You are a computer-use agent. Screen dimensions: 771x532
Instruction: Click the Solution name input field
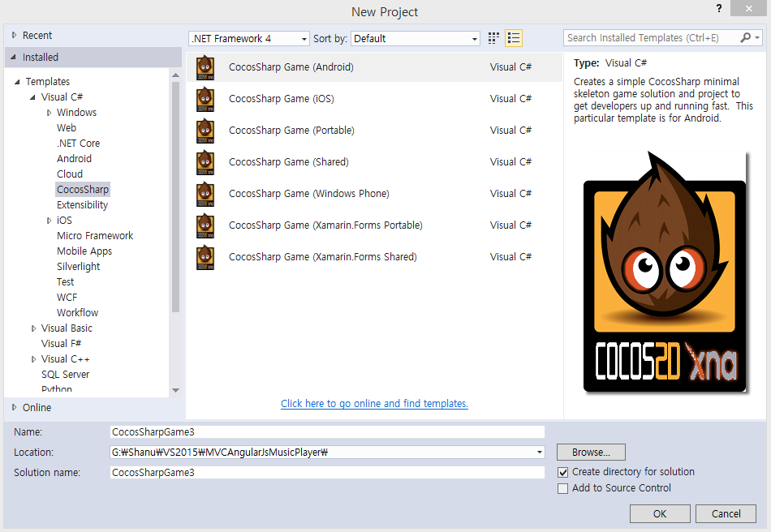(x=328, y=473)
